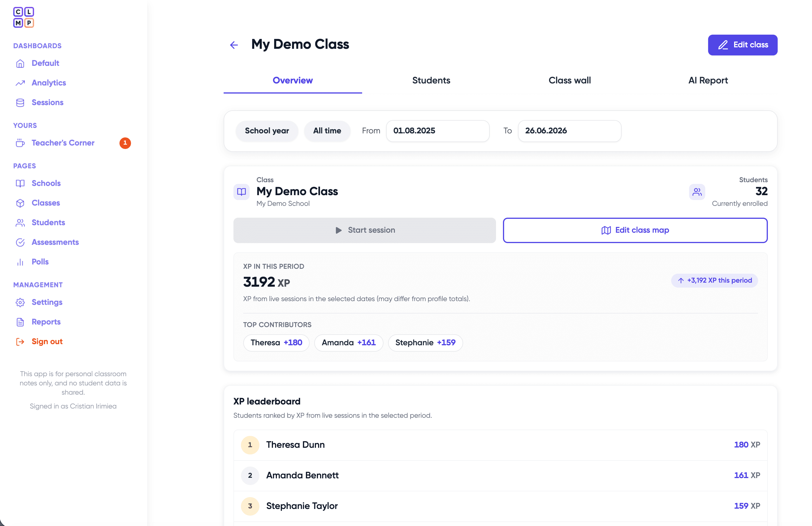Image resolution: width=812 pixels, height=526 pixels.
Task: Go to Sessions in the sidebar
Action: 47,102
